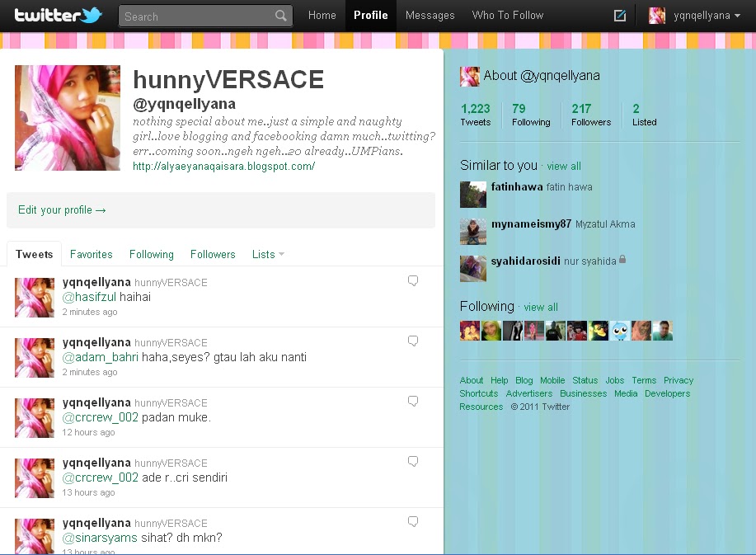Click the search magnifier icon

[x=280, y=16]
